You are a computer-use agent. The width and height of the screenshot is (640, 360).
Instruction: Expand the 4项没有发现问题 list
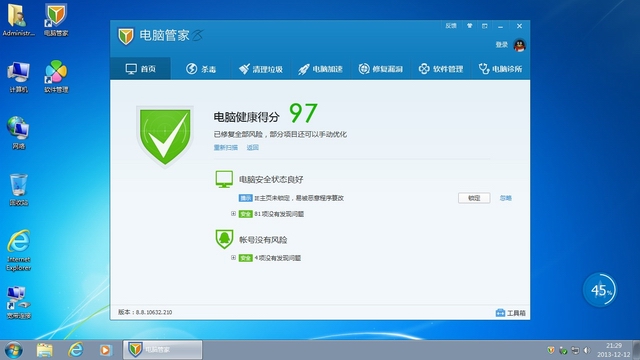233,258
